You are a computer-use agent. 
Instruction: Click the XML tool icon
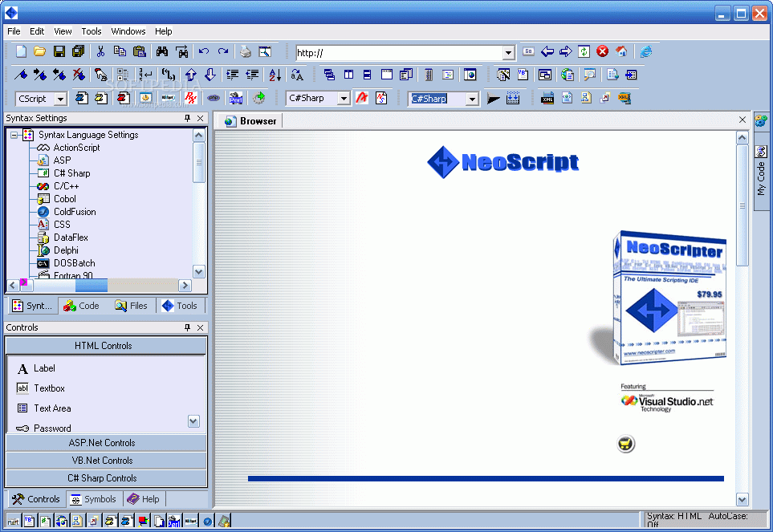point(547,99)
